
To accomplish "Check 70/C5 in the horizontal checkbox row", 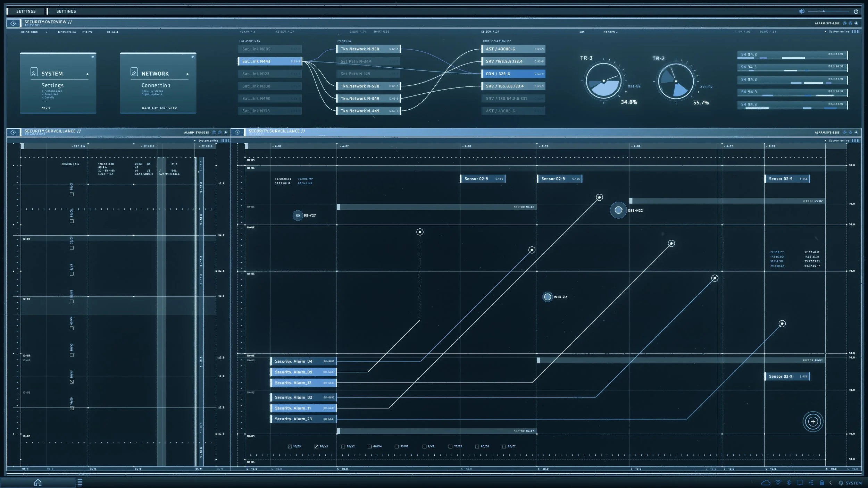I will click(x=450, y=446).
